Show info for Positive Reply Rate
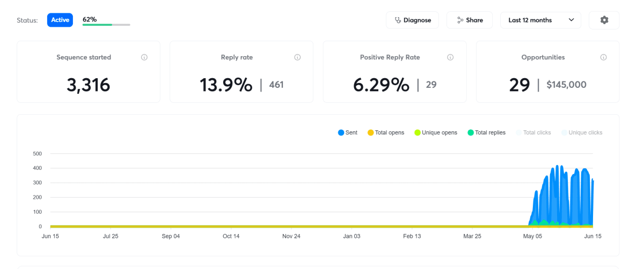The image size is (644, 269). pyautogui.click(x=450, y=57)
